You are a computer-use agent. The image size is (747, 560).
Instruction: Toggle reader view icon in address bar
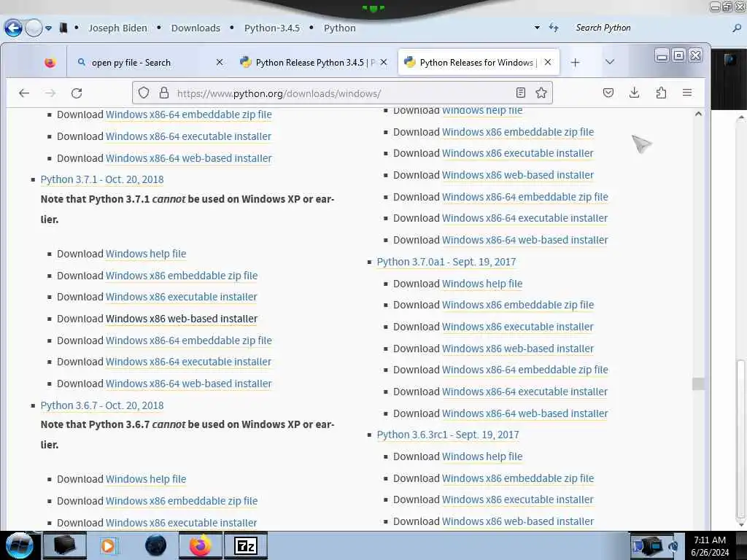coord(521,93)
